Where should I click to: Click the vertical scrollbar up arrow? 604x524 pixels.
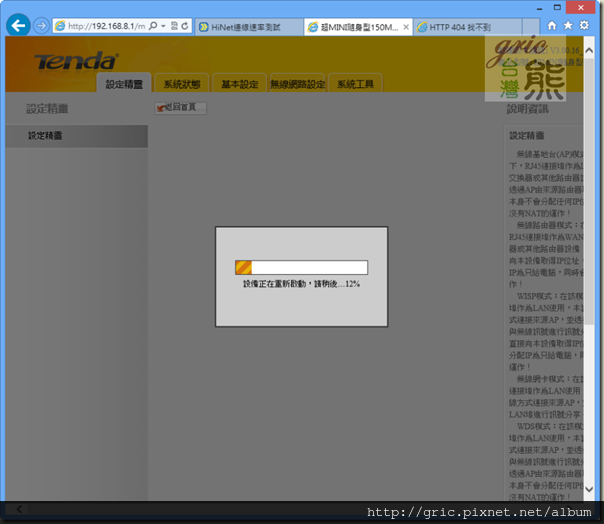point(589,50)
